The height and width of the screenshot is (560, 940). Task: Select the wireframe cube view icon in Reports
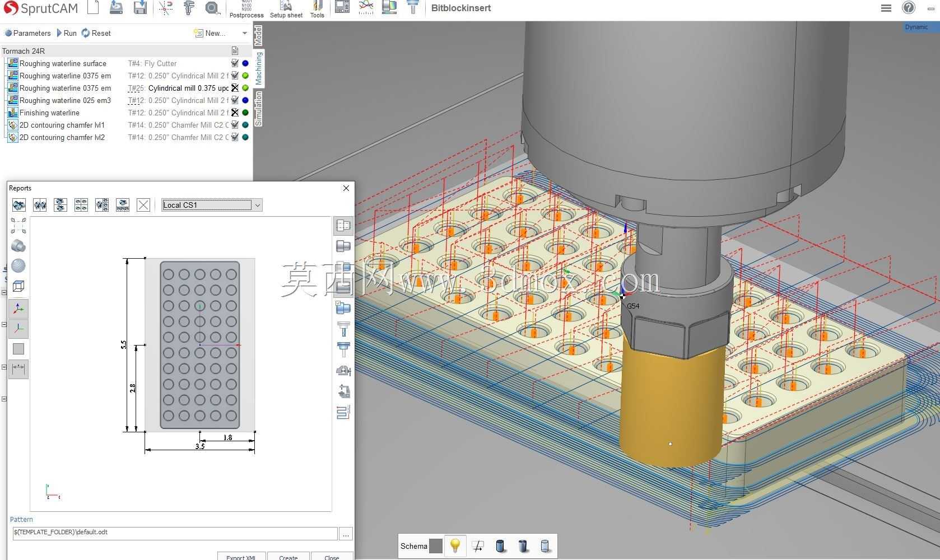18,286
